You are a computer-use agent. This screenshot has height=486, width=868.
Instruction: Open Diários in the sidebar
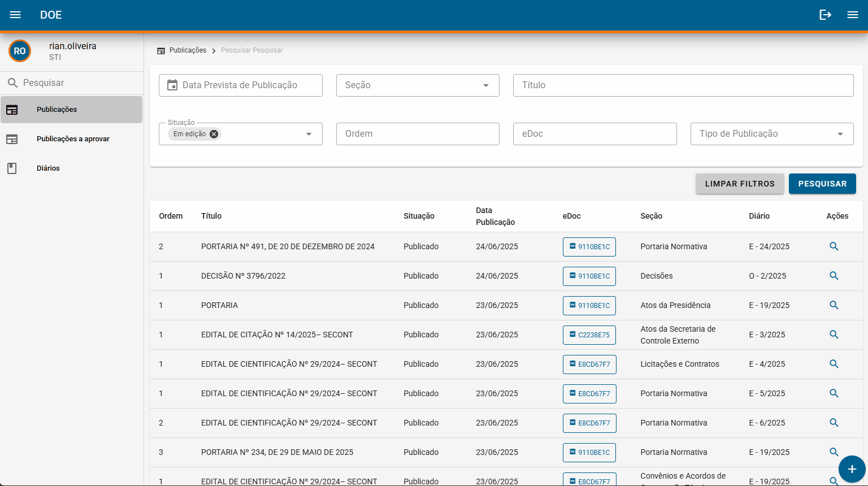click(71, 168)
